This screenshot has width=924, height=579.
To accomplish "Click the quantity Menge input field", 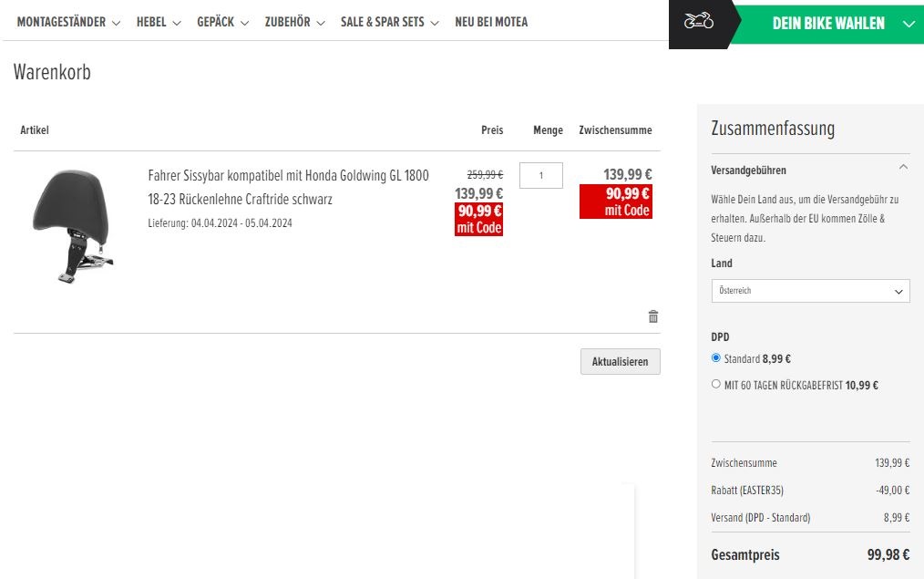I will coord(540,175).
